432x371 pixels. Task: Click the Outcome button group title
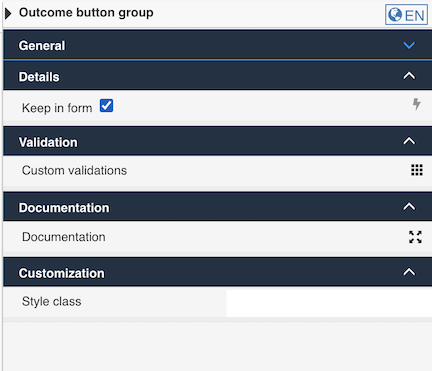coord(86,13)
